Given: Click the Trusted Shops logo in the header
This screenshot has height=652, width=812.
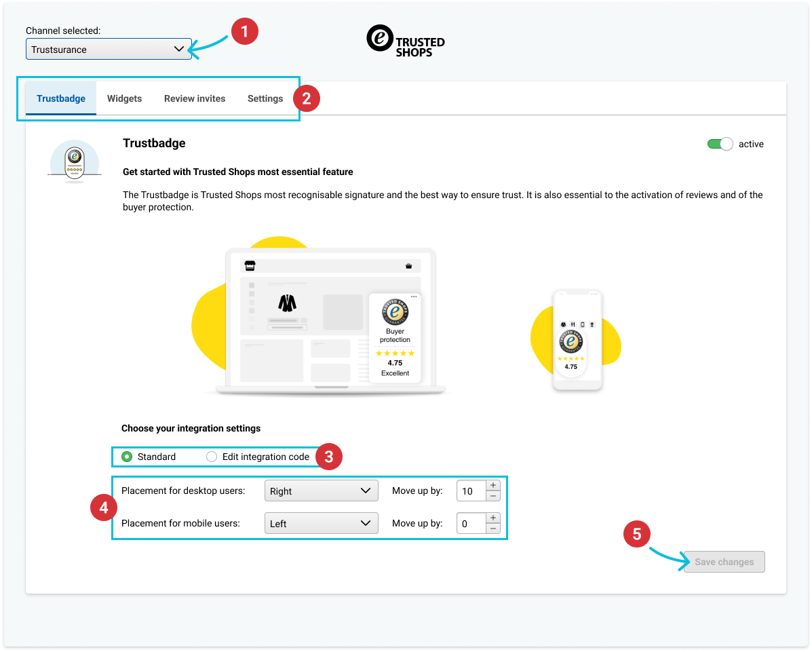Looking at the screenshot, I should (406, 41).
